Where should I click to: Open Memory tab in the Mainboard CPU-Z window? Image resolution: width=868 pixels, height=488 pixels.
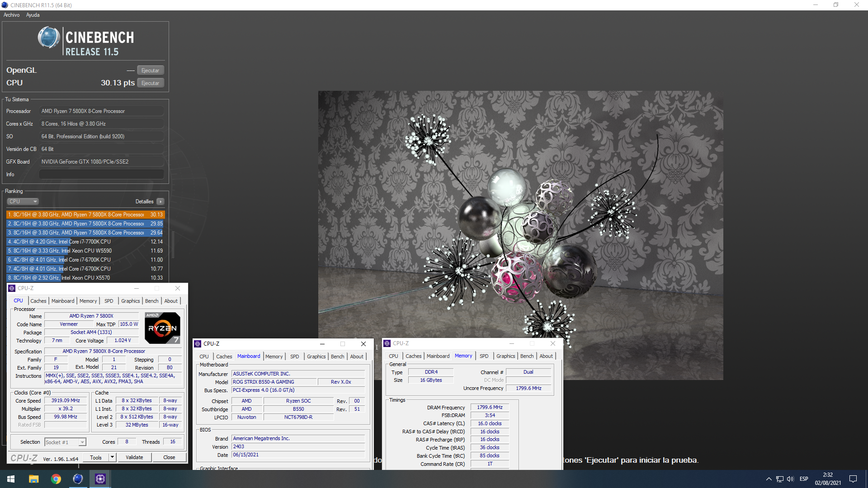[x=274, y=357]
